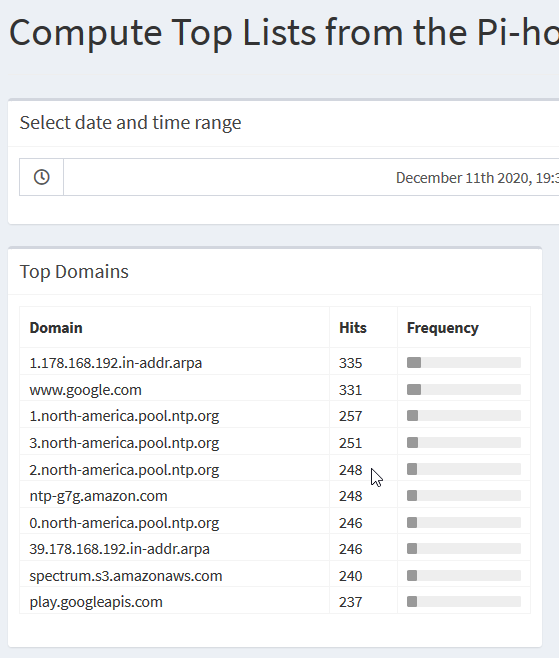Open www.google.com domain entry
This screenshot has width=559, height=658.
(x=85, y=390)
